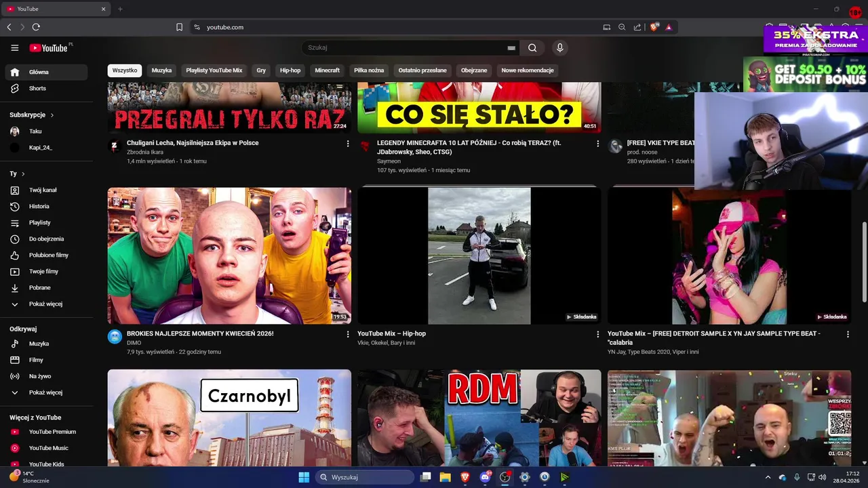Screen dimensions: 868x488
Task: Open the browser share icon
Action: coord(637,27)
